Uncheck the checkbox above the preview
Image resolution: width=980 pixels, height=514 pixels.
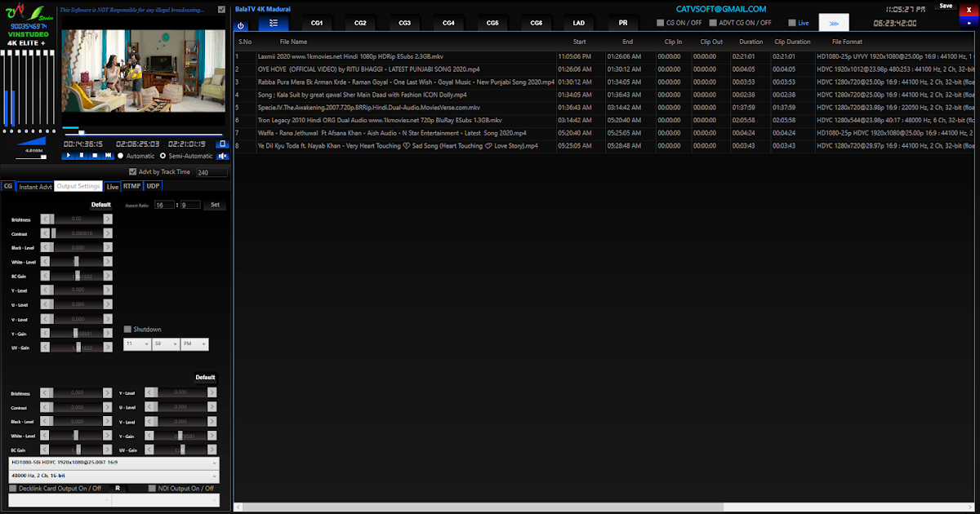click(x=222, y=10)
